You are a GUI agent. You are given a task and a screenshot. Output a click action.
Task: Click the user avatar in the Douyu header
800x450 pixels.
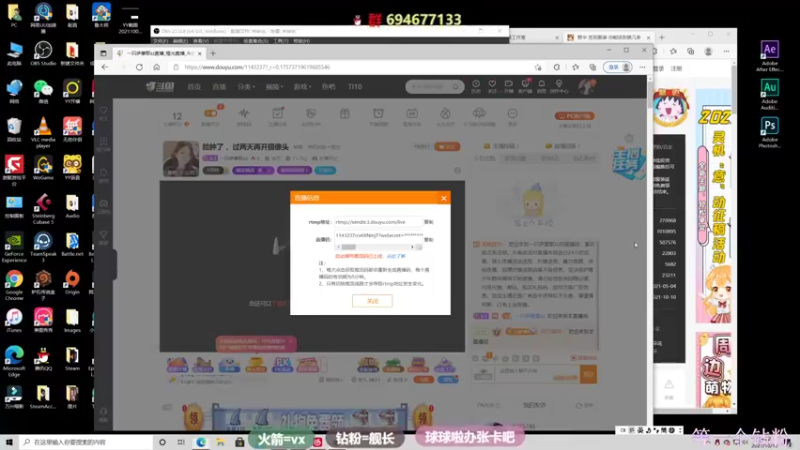tap(586, 87)
